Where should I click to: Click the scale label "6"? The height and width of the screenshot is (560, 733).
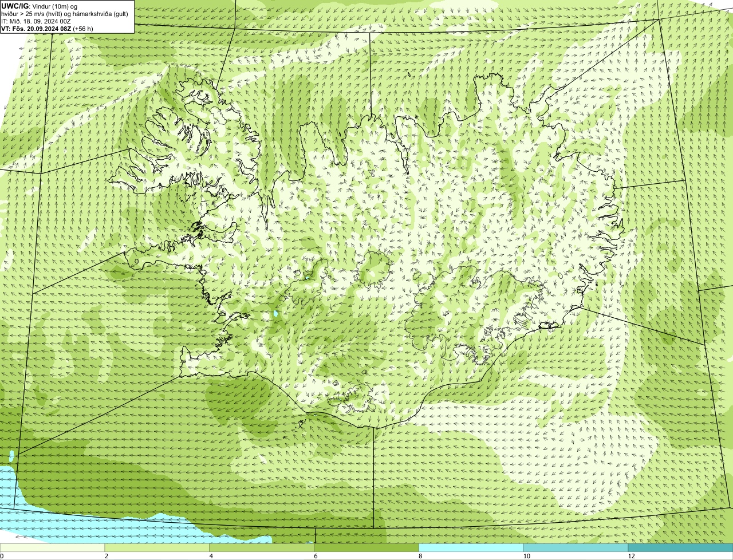[316, 556]
